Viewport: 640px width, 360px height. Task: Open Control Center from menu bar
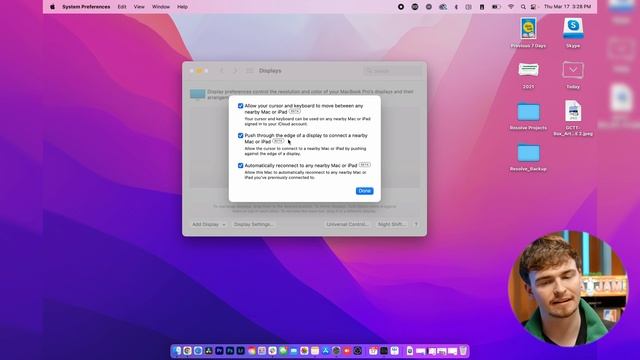533,7
